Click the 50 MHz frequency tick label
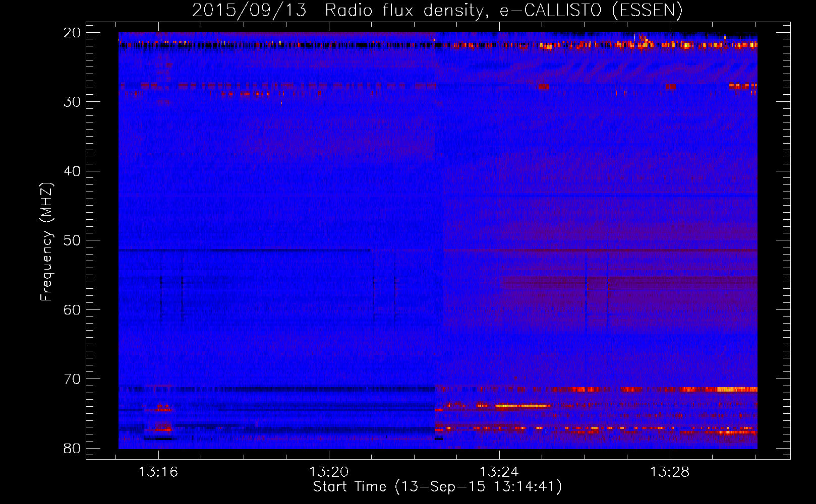The width and height of the screenshot is (816, 504). (x=73, y=240)
